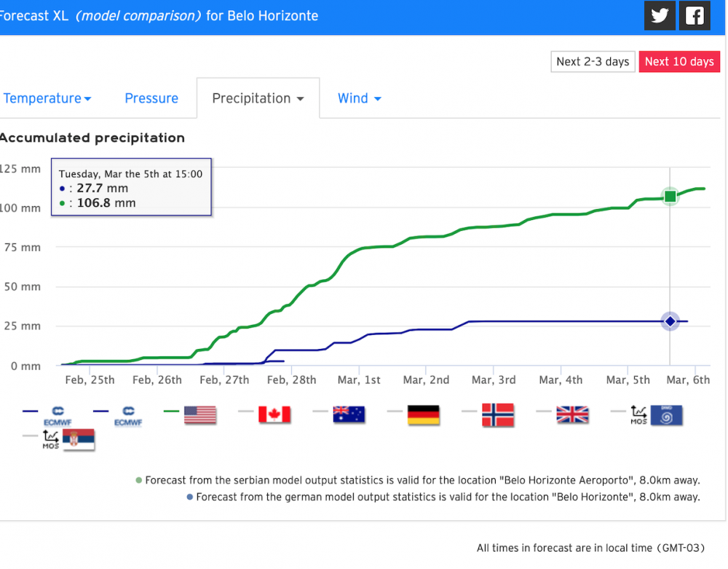This screenshot has width=728, height=569.
Task: Select the Next 10 days button
Action: (x=679, y=62)
